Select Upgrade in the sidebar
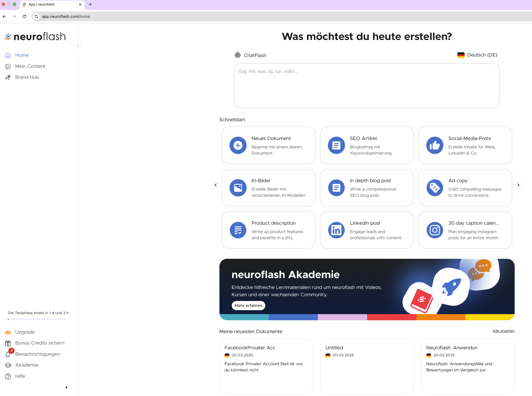This screenshot has height=396, width=532. [25, 332]
